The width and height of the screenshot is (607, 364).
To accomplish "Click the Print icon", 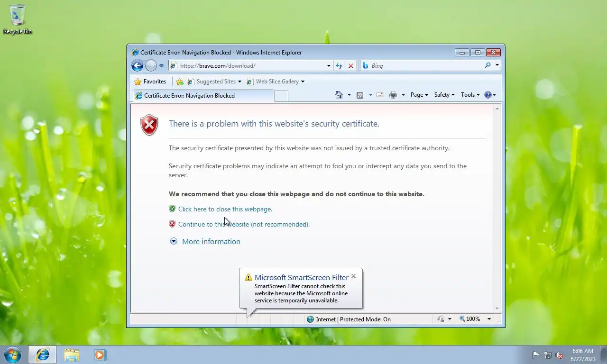I will click(393, 95).
